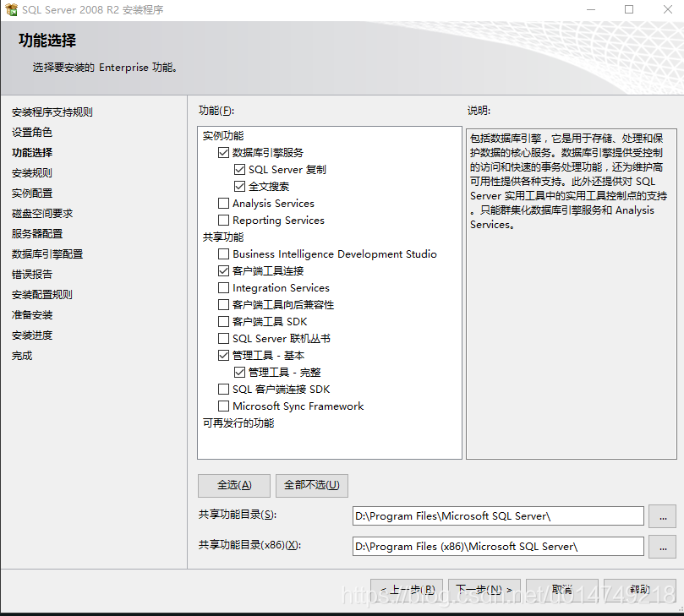Select the 功能选择 step in sidebar

coord(32,153)
